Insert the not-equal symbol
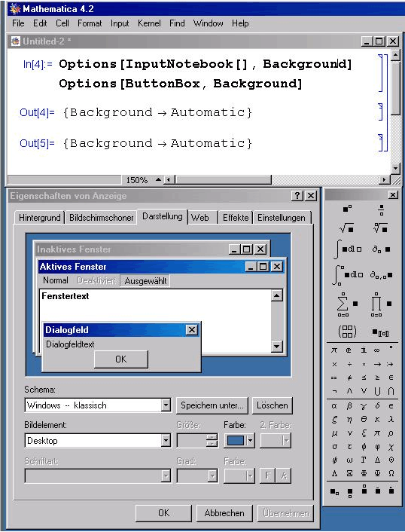Image resolution: width=405 pixels, height=532 pixels. 349,378
